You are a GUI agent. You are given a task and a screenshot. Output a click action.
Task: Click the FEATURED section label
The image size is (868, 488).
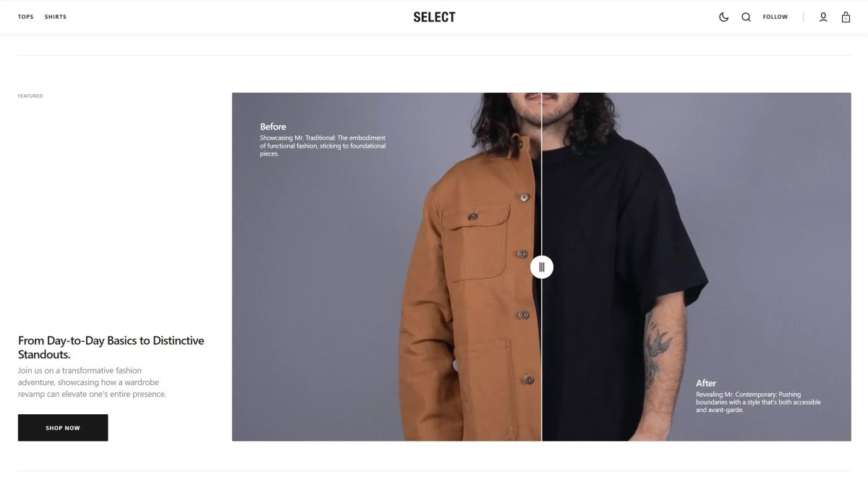coord(30,96)
